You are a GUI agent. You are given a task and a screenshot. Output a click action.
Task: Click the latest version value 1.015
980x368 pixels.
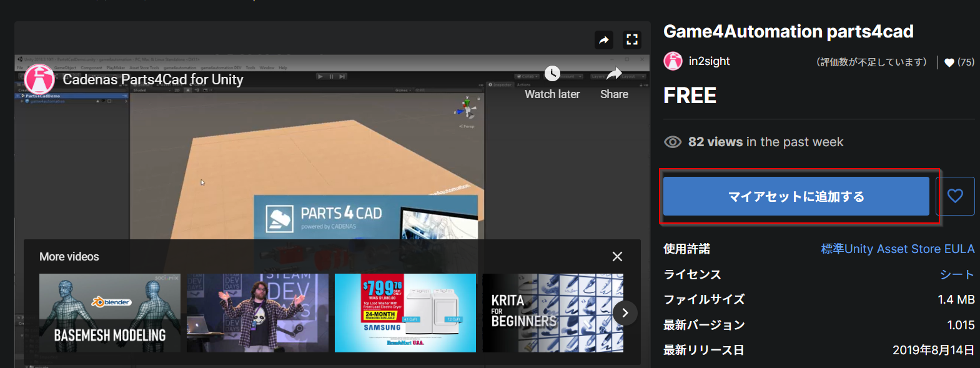click(x=961, y=325)
